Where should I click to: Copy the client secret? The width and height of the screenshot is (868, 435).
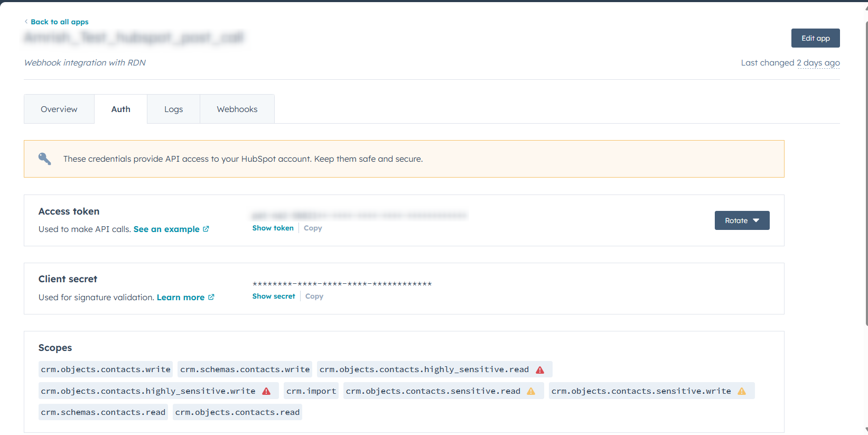[x=314, y=296]
